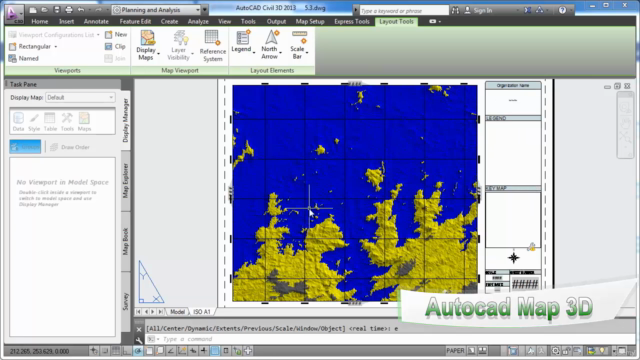Close the command line with X

[x=139, y=329]
